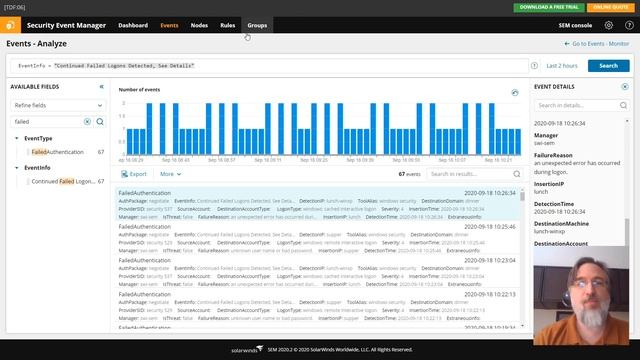This screenshot has height=360, width=640.
Task: Tick the Continued Failed Logon checkbox
Action: [28, 181]
